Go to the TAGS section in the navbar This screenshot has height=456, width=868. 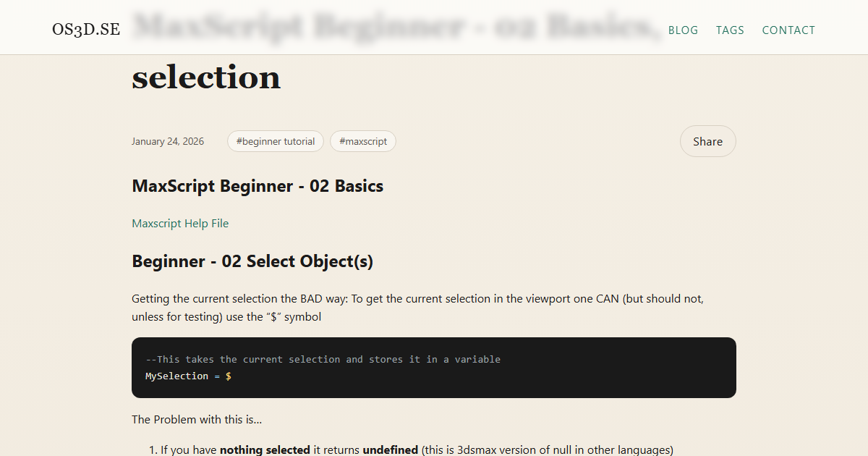coord(730,30)
